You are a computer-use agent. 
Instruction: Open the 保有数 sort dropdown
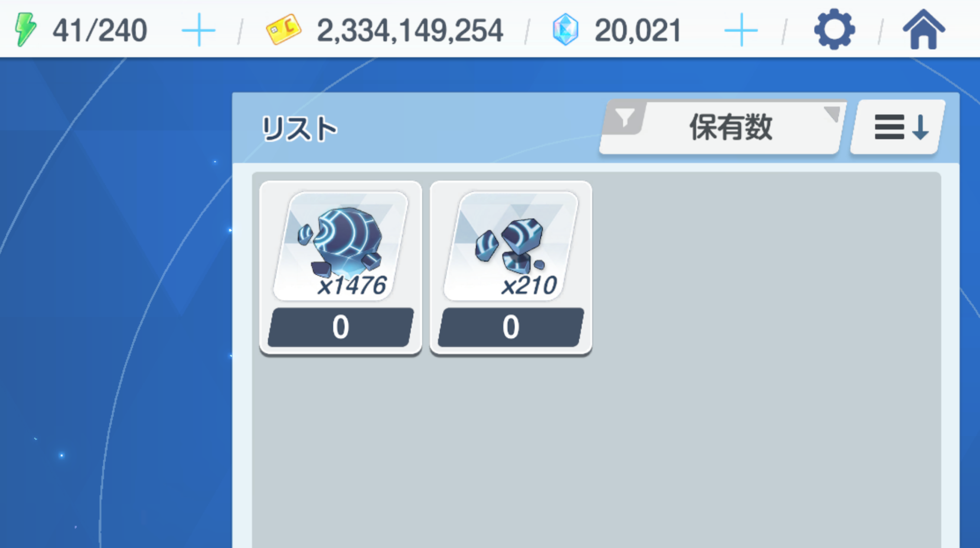[x=723, y=128]
